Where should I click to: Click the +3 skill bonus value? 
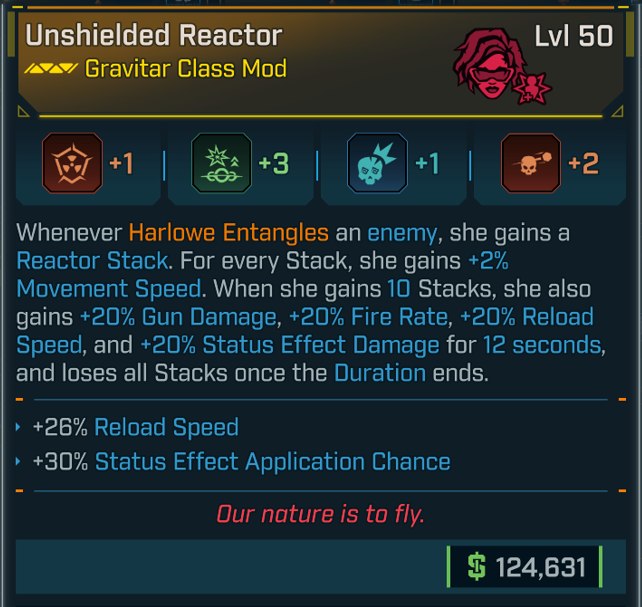pos(273,163)
